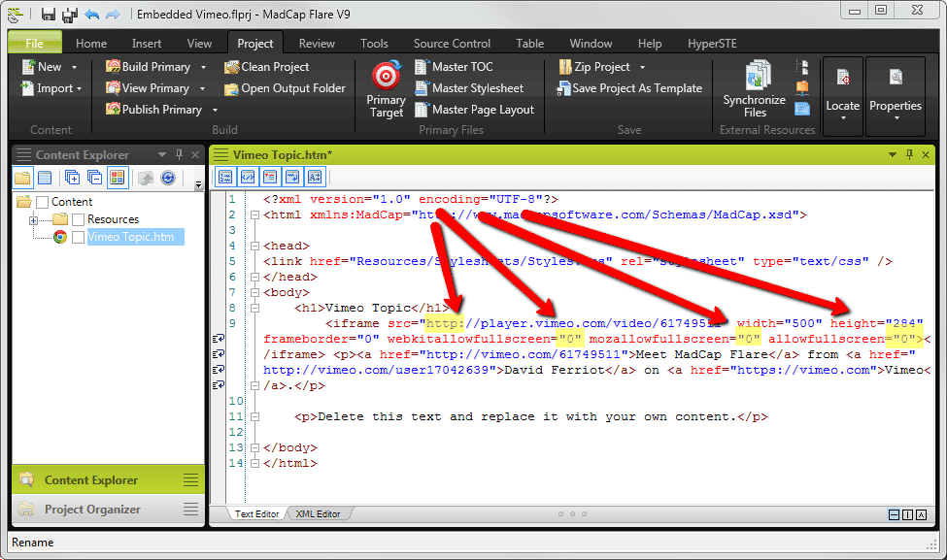
Task: Click the refresh circle icon in Content Explorer
Action: click(x=168, y=178)
